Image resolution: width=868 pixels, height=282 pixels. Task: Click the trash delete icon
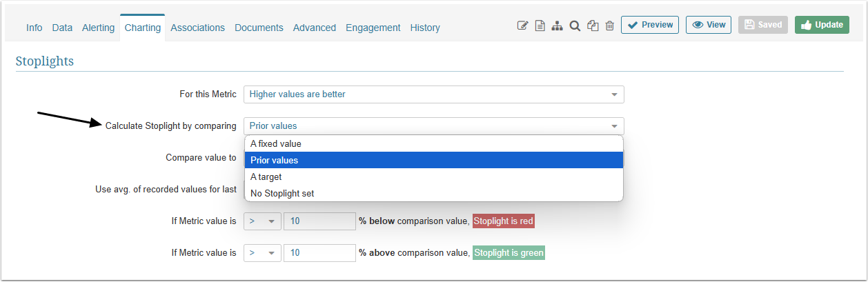[x=610, y=26]
